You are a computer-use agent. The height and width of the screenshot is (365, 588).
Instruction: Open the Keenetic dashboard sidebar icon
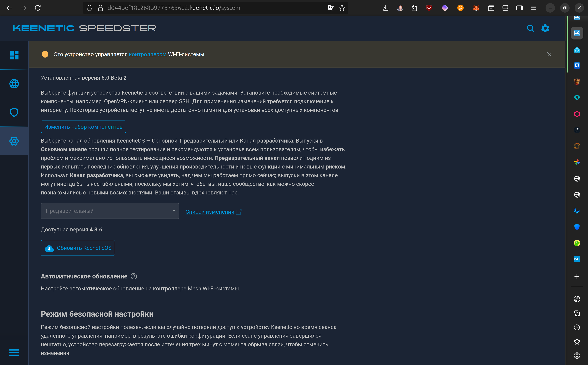point(14,55)
